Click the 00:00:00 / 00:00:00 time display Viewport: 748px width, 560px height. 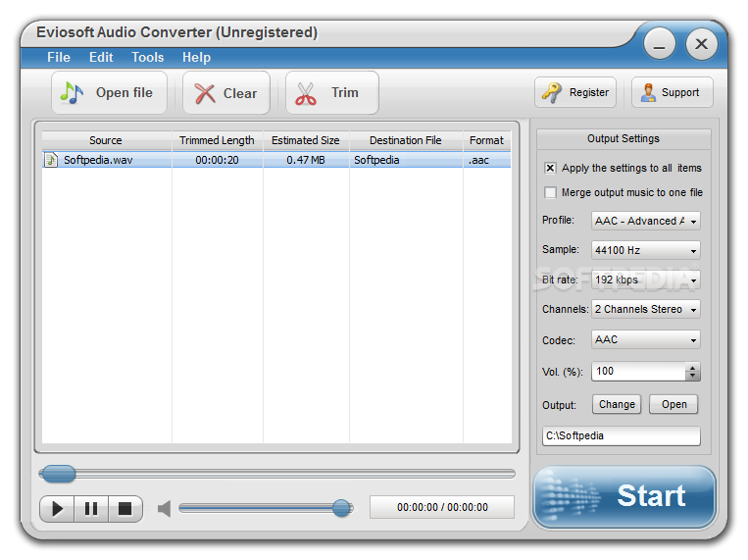coord(442,507)
